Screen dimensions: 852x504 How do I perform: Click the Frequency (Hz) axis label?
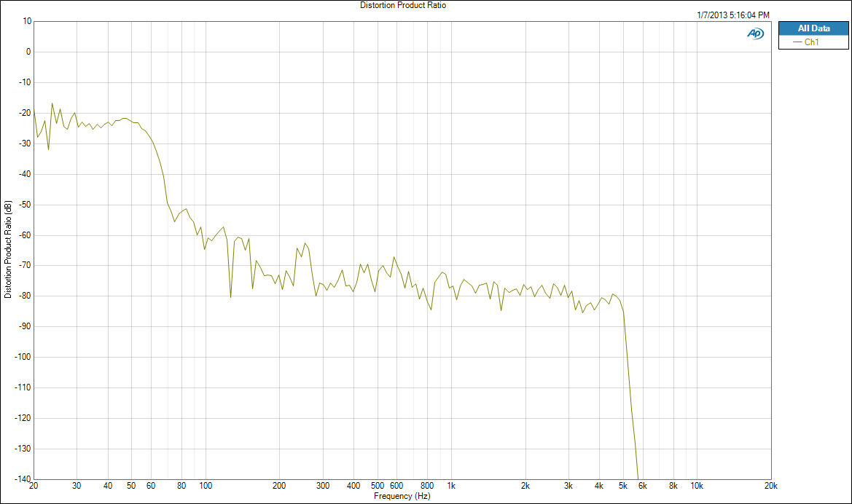pos(402,496)
